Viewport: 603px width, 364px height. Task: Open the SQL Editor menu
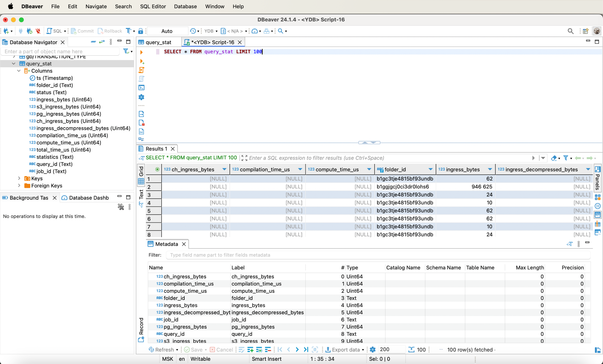click(153, 6)
